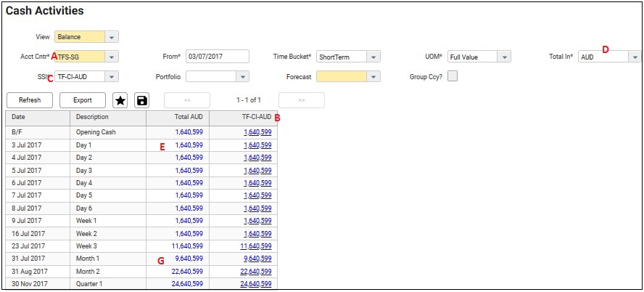Open Week 3 TF-CI-AUD amount 11,640,599 link
This screenshot has width=644, height=292.
257,246
